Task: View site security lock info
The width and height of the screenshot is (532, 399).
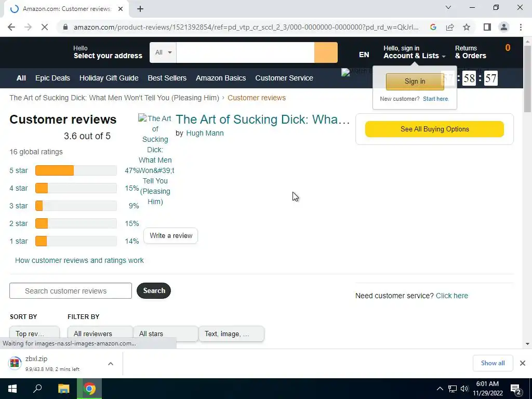Action: point(65,27)
